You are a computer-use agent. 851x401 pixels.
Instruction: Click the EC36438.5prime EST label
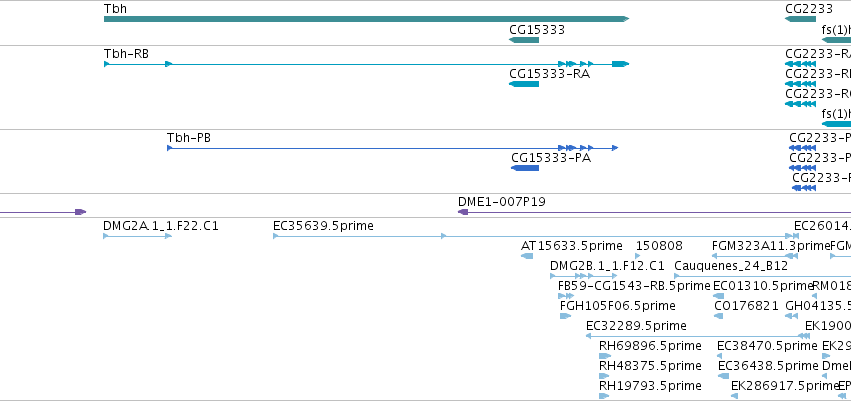[x=768, y=366]
